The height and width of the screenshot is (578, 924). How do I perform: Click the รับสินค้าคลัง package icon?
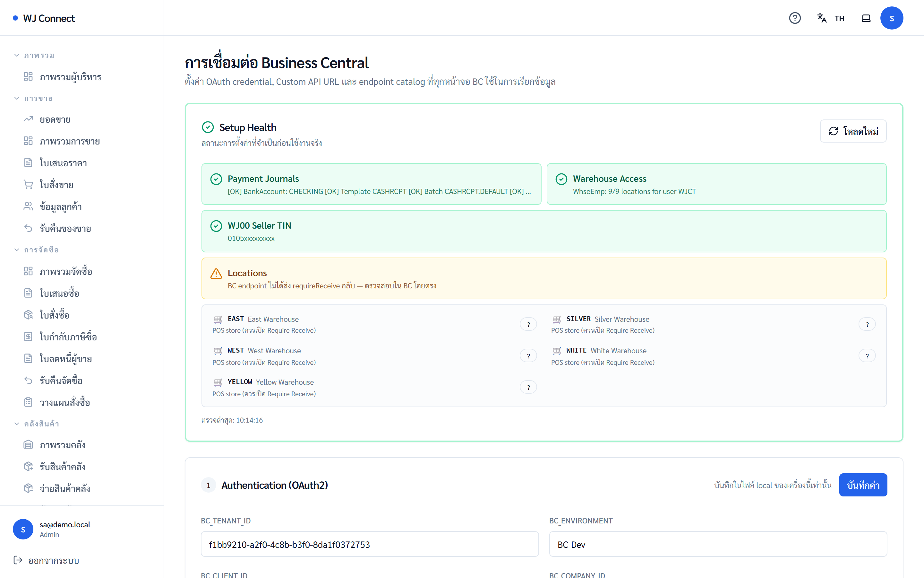28,466
